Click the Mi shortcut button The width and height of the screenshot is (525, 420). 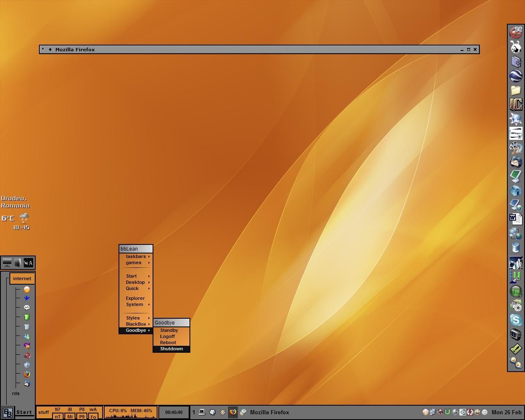point(70,416)
